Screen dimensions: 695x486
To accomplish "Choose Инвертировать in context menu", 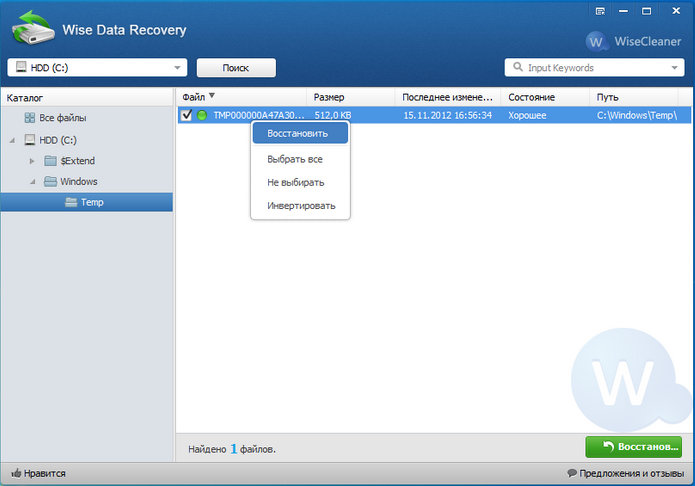I will tap(301, 206).
